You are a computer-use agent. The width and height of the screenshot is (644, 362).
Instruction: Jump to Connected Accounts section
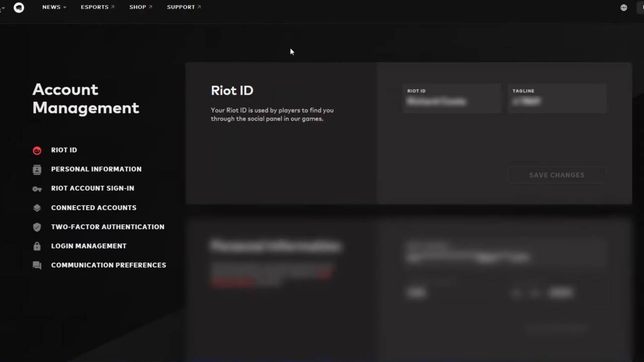(x=94, y=208)
